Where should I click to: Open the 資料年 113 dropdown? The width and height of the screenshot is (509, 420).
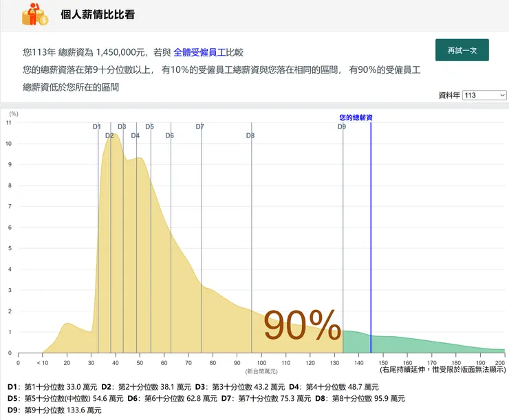(484, 95)
